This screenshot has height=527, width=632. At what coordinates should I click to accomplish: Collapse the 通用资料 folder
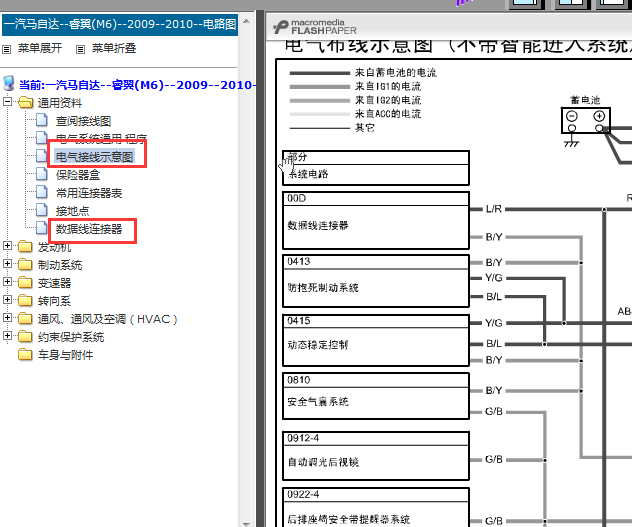click(x=7, y=101)
